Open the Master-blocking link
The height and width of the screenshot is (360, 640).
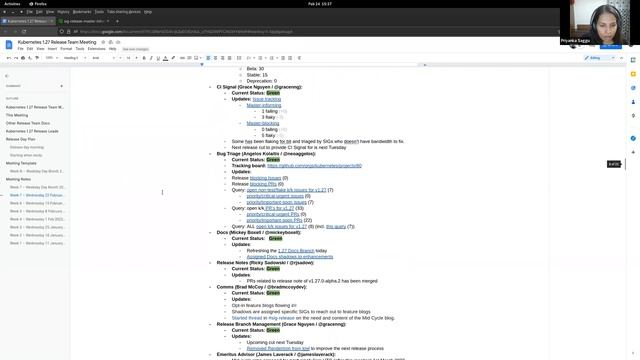click(263, 123)
